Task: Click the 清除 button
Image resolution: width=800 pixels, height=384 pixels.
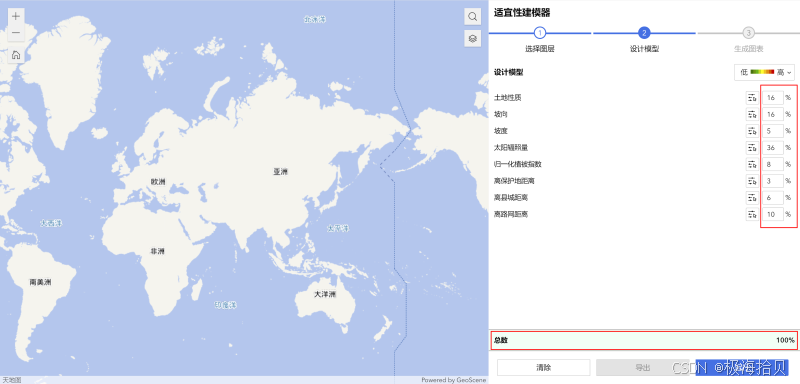Action: pos(543,367)
